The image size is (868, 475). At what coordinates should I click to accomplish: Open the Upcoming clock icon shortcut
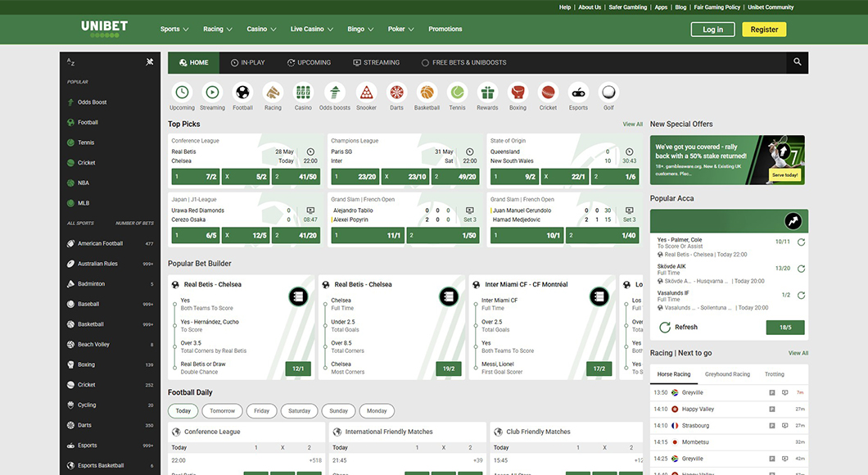182,93
